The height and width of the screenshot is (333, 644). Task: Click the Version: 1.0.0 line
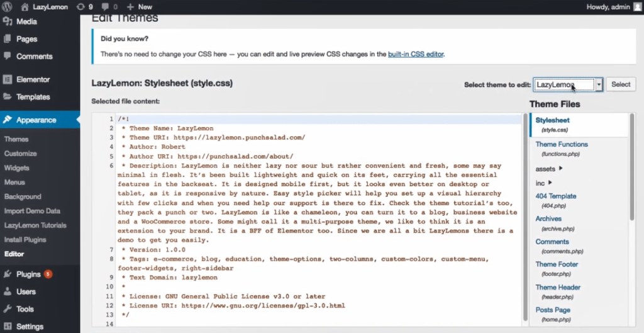coord(153,249)
